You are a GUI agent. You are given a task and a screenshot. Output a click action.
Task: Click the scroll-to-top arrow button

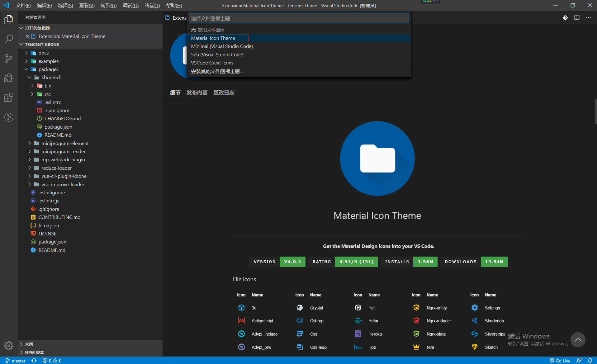pos(578,340)
